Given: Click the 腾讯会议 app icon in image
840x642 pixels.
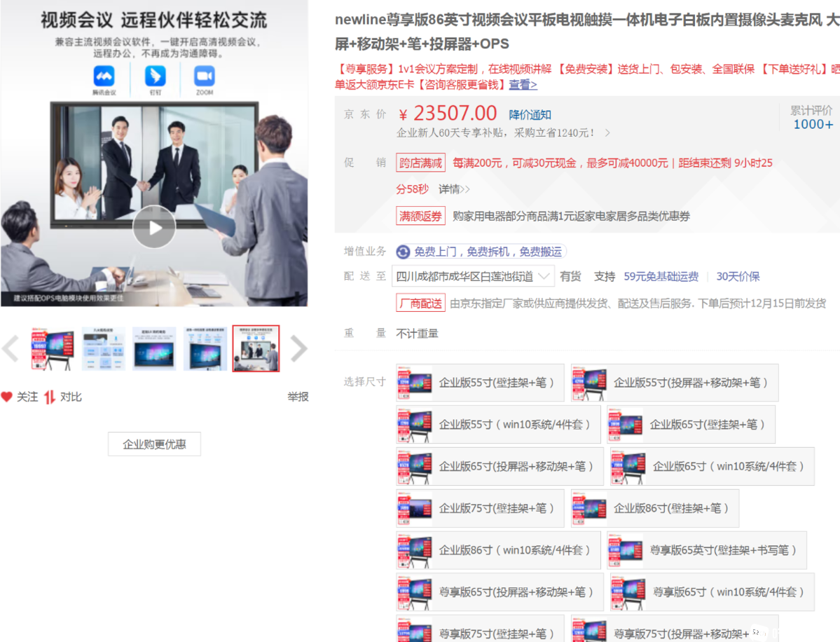Looking at the screenshot, I should (104, 76).
